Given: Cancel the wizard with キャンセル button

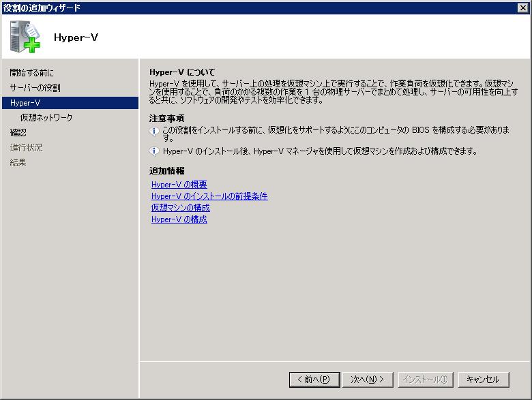Looking at the screenshot, I should coord(484,380).
